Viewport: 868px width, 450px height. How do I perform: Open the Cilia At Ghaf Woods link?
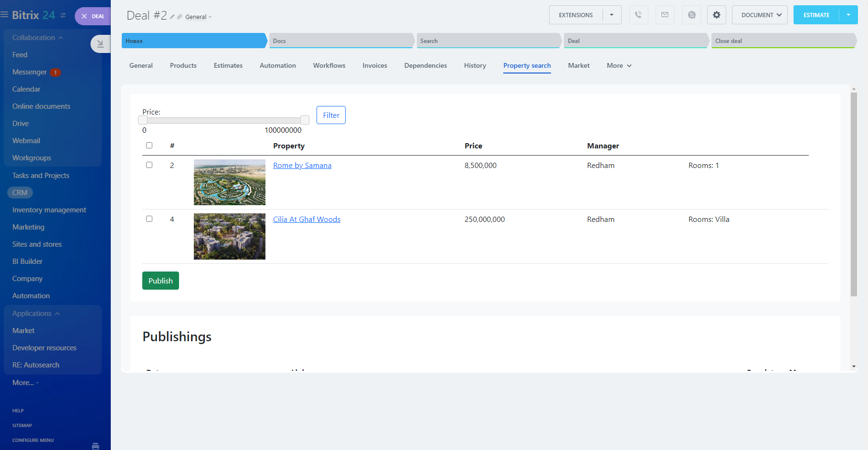point(307,220)
